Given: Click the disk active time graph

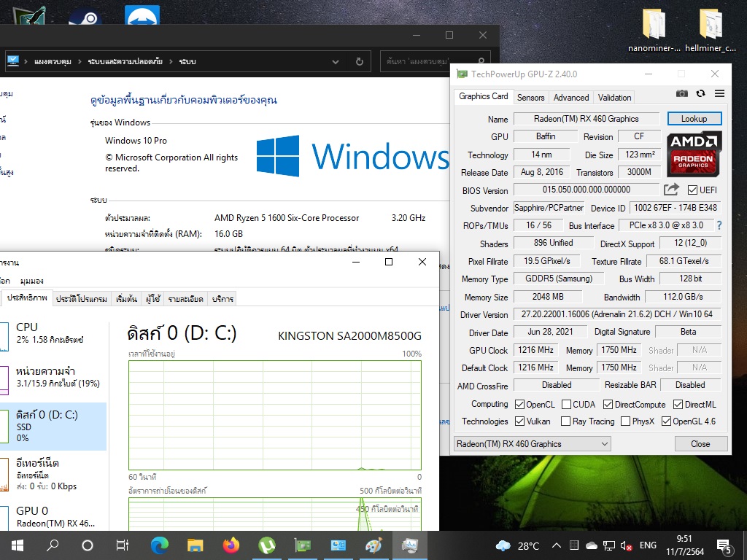Looking at the screenshot, I should coord(275,415).
